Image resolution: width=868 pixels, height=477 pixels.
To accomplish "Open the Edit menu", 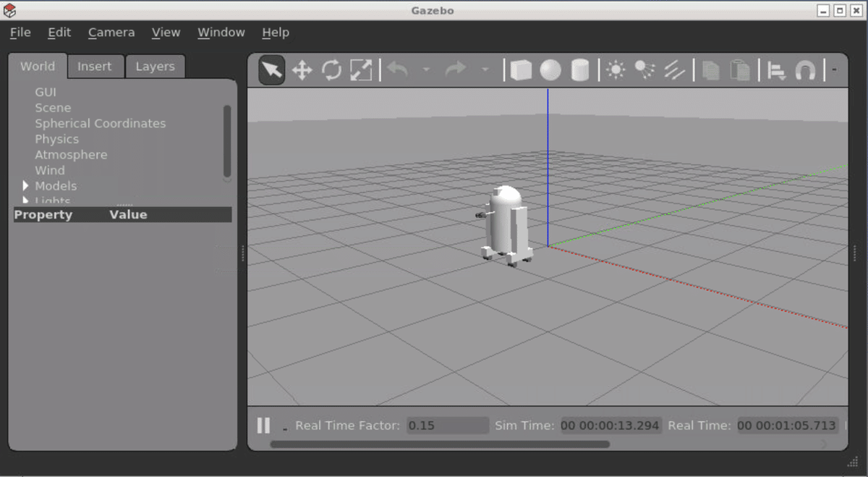I will tap(59, 33).
